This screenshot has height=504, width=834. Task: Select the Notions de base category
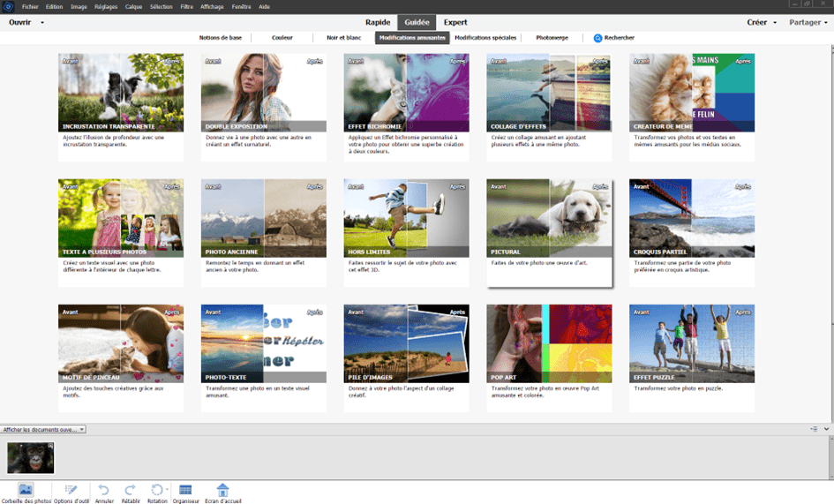pos(221,38)
